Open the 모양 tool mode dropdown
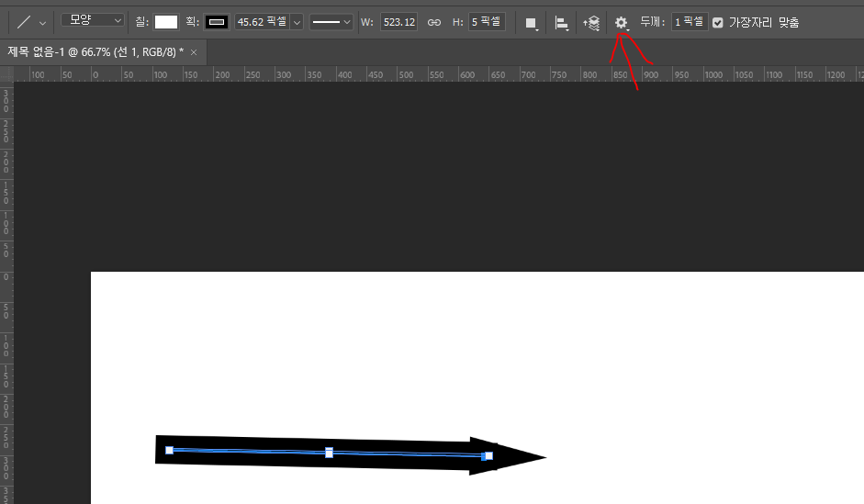 (92, 20)
